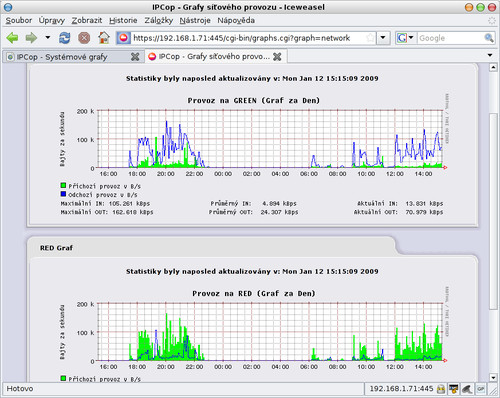
Task: Click the status bar icon next to the padlock
Action: tap(453, 389)
